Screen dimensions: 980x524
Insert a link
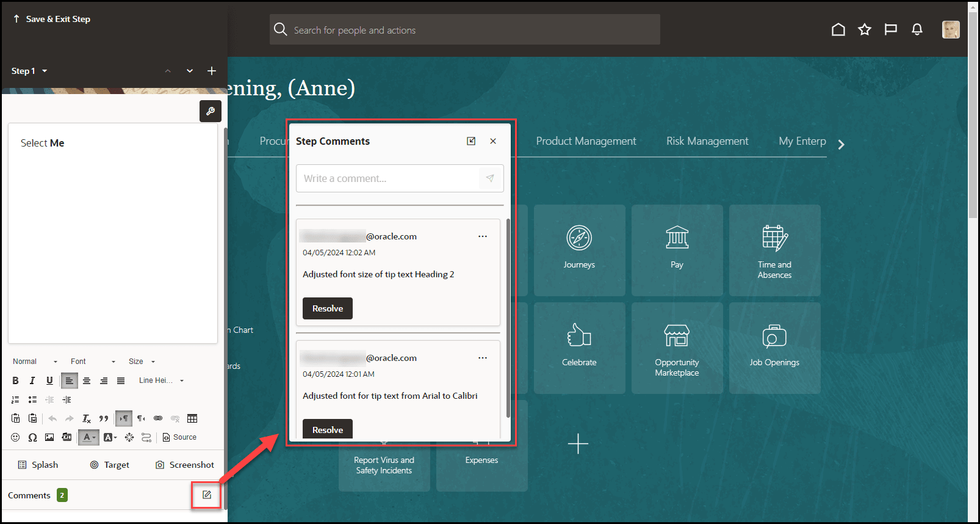tap(158, 418)
